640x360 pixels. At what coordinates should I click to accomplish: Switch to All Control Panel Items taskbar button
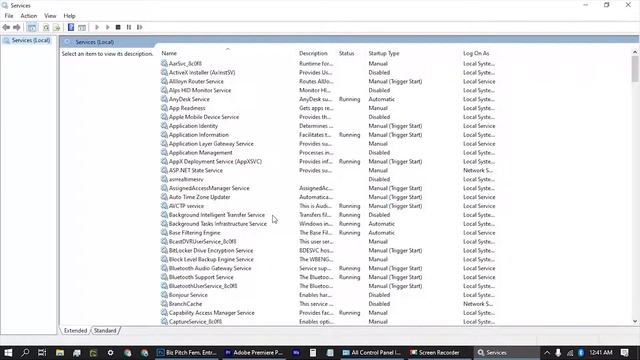371,353
